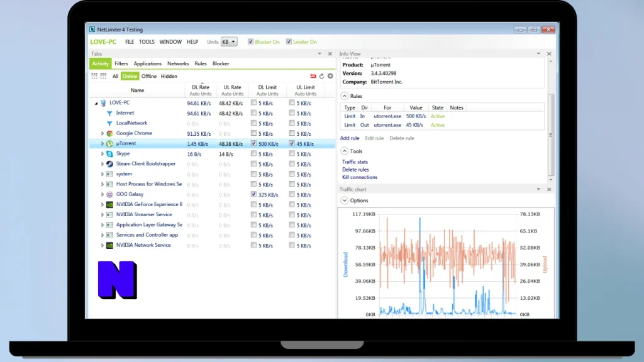Open the TOOLS menu
The height and width of the screenshot is (362, 644).
(x=147, y=42)
